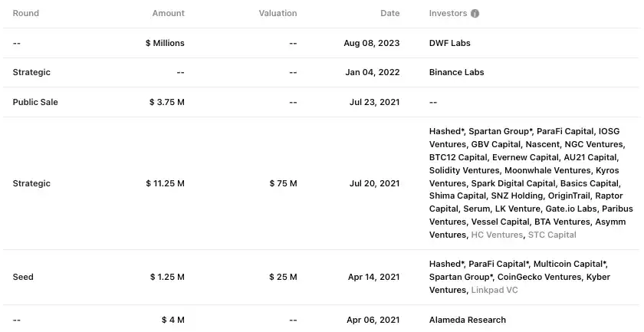Click the $ 11.25 M amount cell
Screen dimensions: 644x332
tap(165, 183)
